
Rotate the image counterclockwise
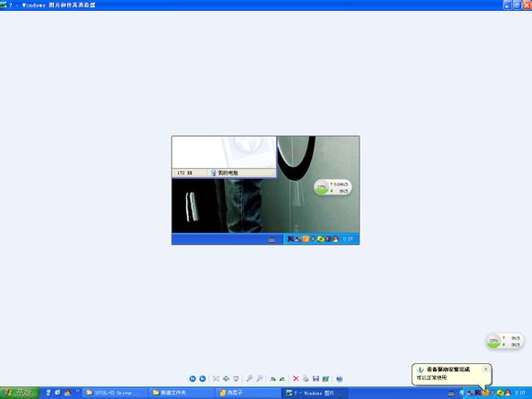coord(283,379)
